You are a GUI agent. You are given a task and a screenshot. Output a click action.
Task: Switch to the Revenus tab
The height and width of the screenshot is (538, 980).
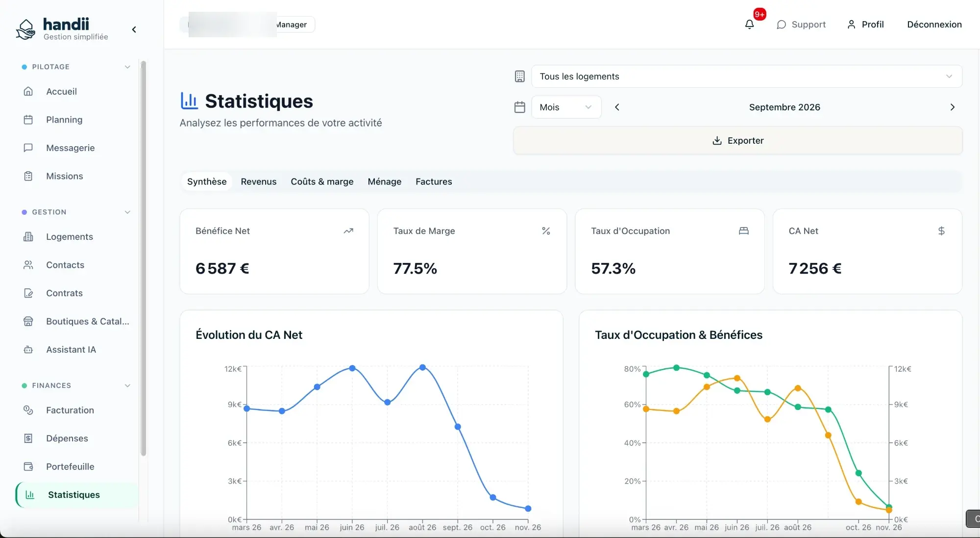pos(259,181)
